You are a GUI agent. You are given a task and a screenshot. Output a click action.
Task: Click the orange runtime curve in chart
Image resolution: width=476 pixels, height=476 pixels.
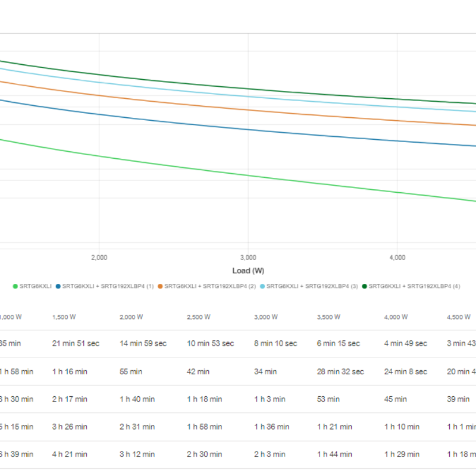(x=178, y=102)
